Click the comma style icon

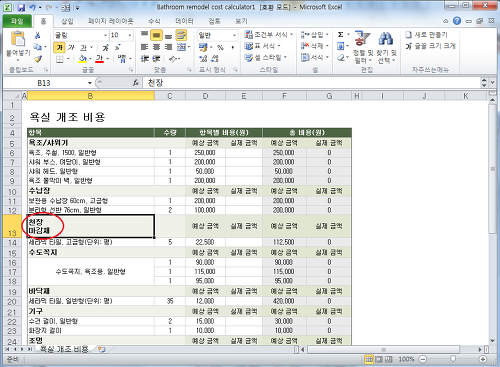[232, 47]
